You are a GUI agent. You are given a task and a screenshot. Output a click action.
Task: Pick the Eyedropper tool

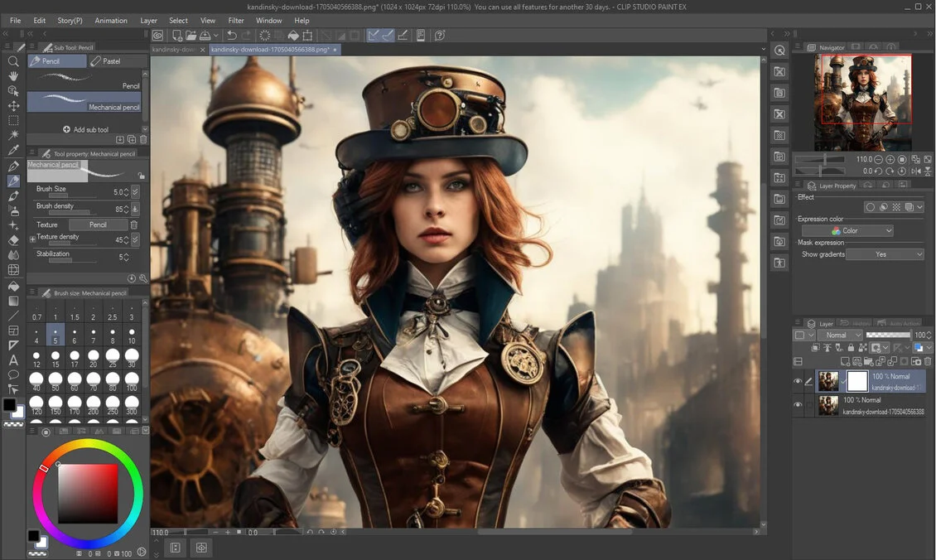click(13, 151)
